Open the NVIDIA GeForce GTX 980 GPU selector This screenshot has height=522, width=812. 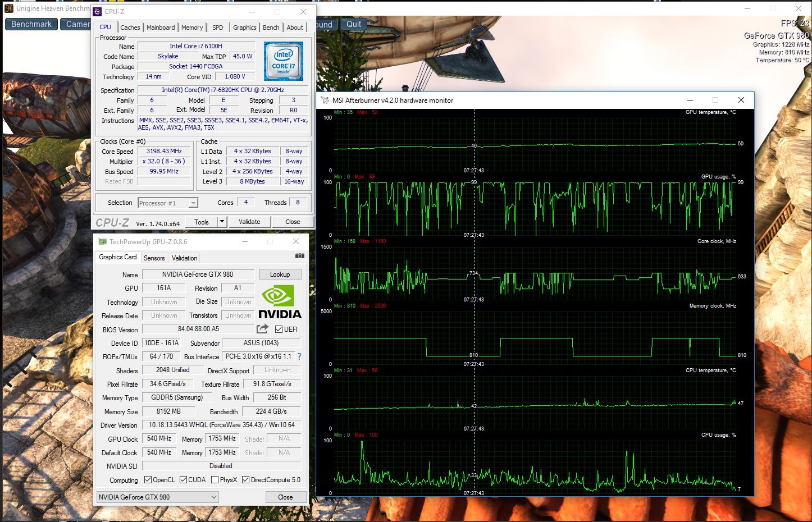tap(158, 497)
